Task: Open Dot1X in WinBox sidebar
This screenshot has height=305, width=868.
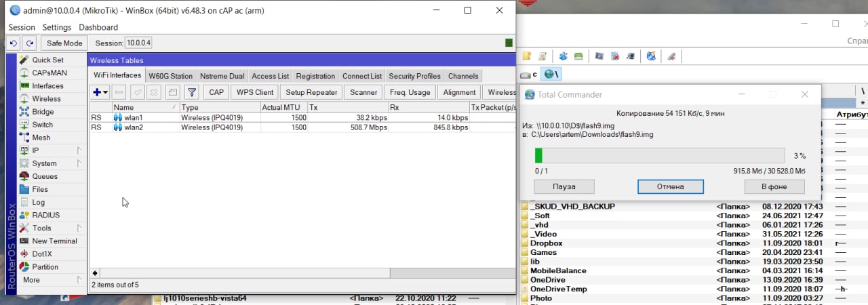Action: tap(41, 253)
